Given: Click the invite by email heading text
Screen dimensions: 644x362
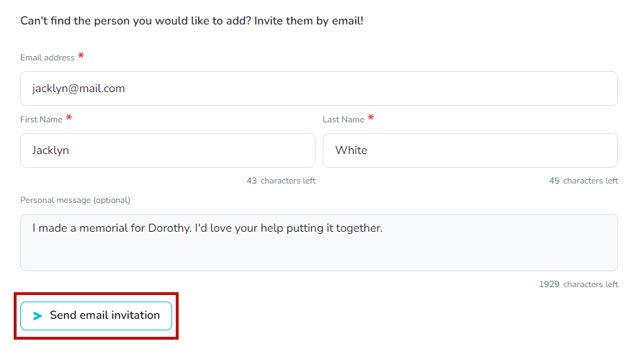Looking at the screenshot, I should click(192, 21).
